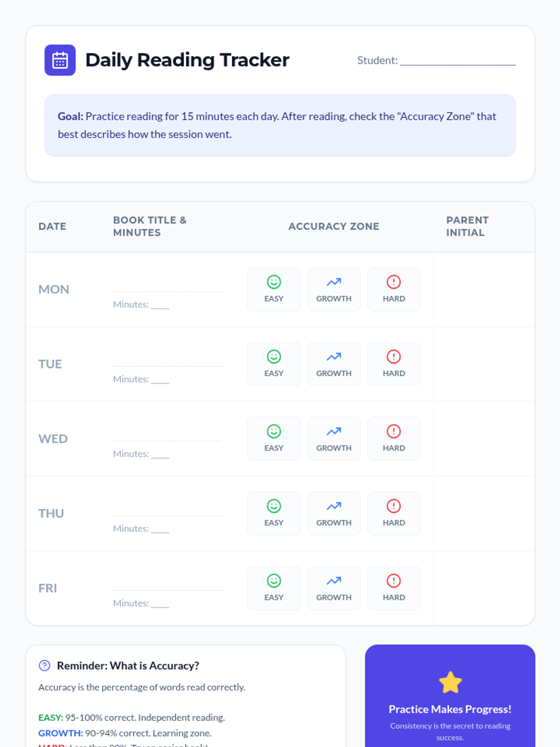The width and height of the screenshot is (560, 747).
Task: Click Wednesday's red exclamation icon
Action: (394, 431)
